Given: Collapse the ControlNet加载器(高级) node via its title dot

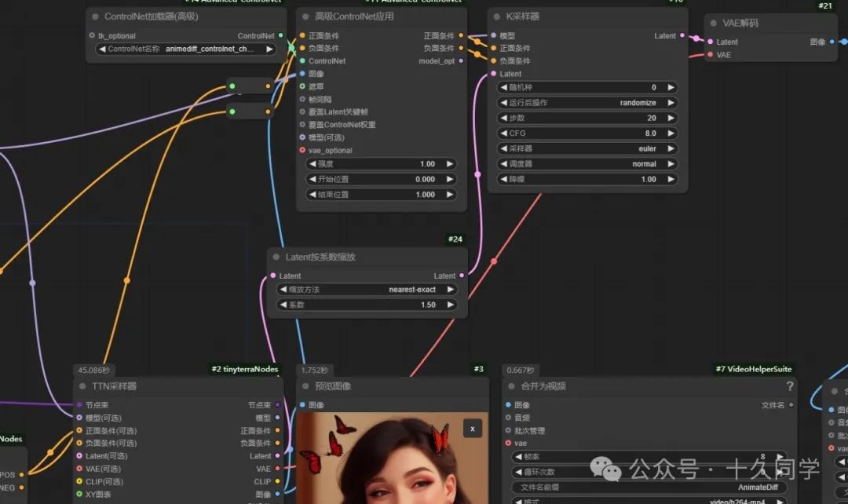Looking at the screenshot, I should [95, 16].
